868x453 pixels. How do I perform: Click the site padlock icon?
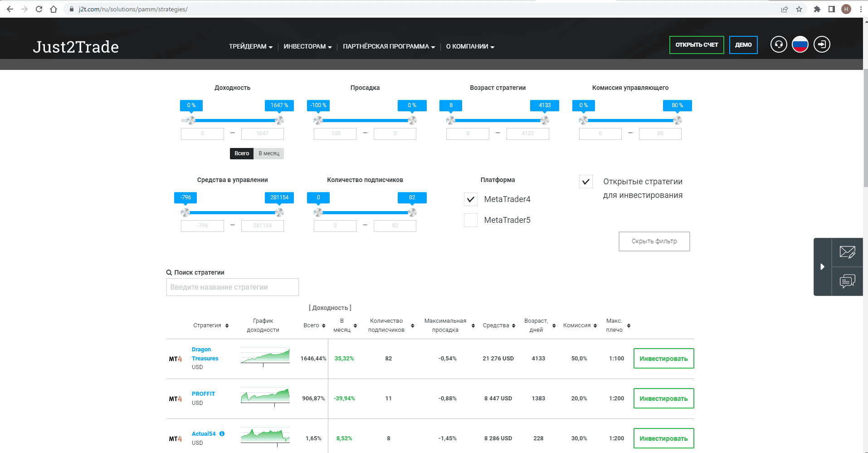pos(72,9)
